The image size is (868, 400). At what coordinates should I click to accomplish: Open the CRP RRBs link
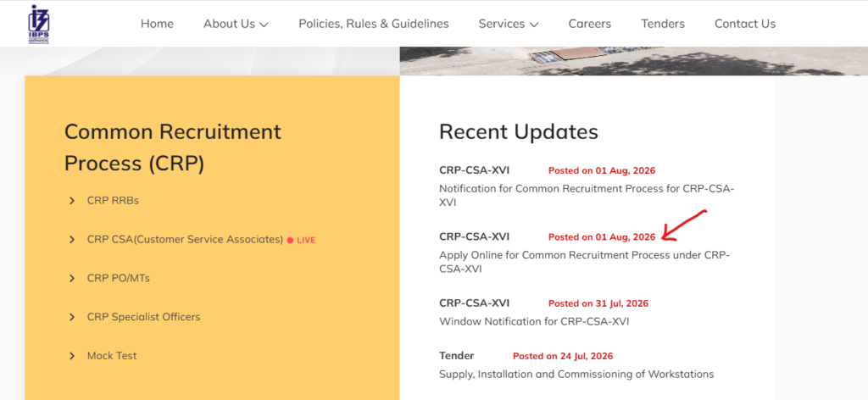[113, 200]
